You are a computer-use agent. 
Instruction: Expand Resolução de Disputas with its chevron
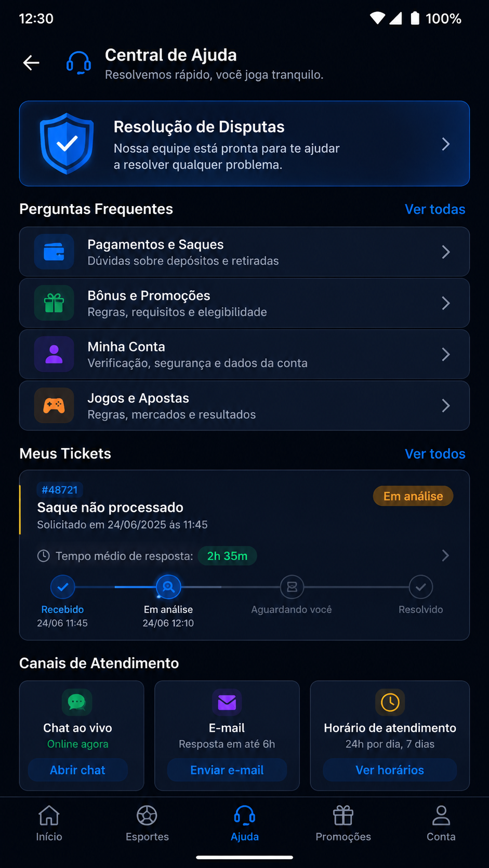[x=445, y=144]
